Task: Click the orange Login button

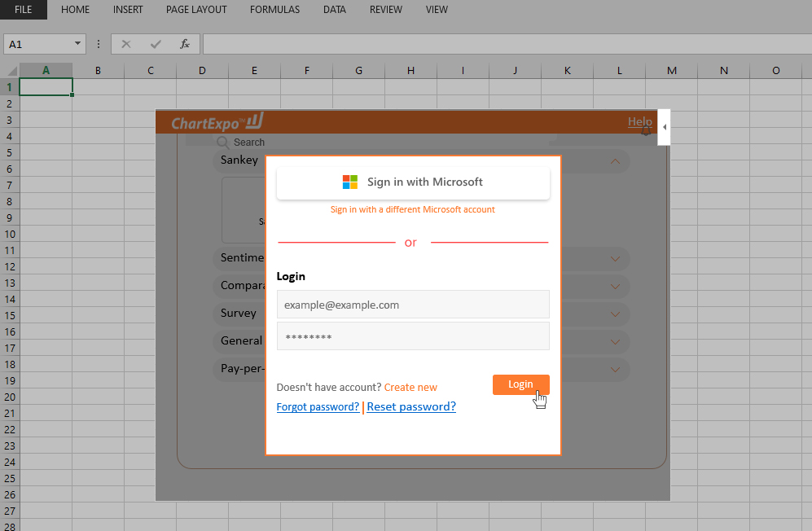Action: pyautogui.click(x=521, y=384)
